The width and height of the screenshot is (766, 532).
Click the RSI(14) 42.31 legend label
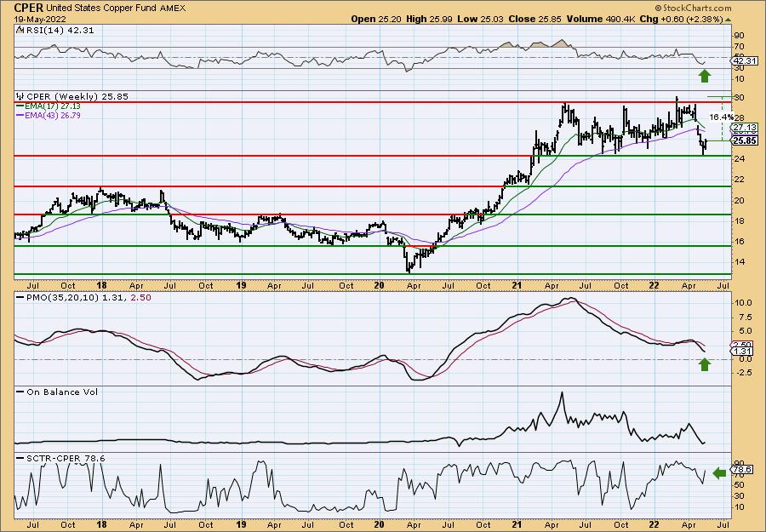(60, 30)
